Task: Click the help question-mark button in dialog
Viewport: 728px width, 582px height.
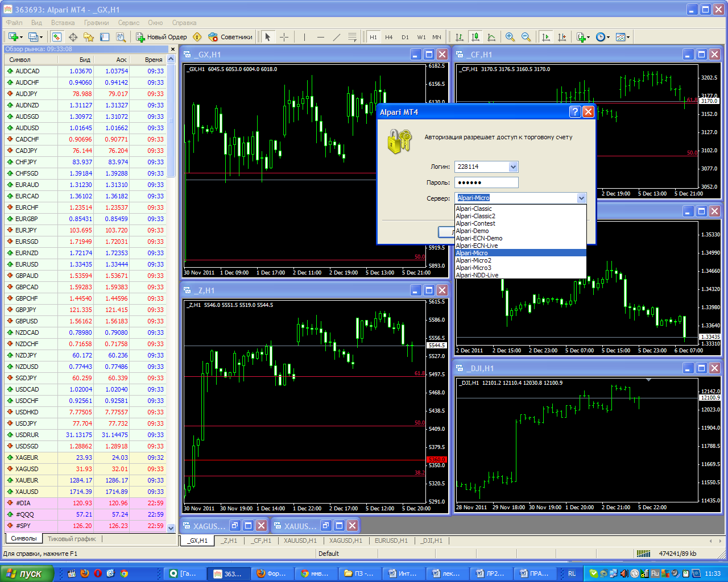Action: click(575, 111)
